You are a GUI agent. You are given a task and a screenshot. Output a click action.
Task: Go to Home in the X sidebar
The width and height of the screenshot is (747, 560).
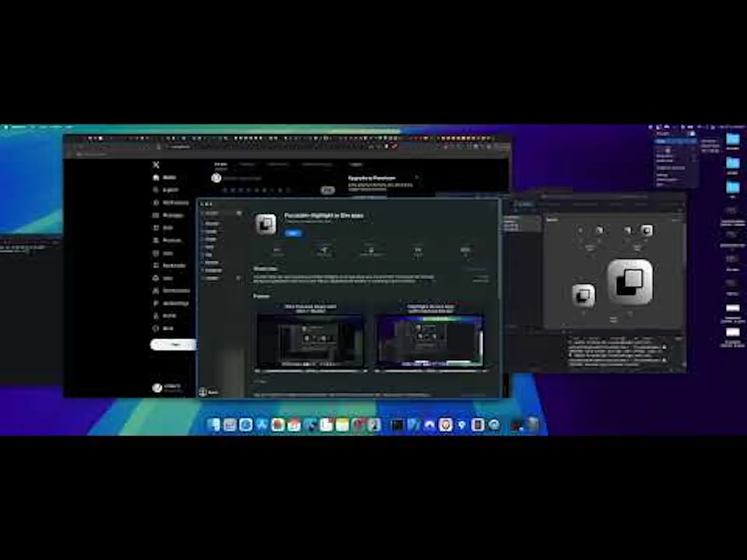165,177
